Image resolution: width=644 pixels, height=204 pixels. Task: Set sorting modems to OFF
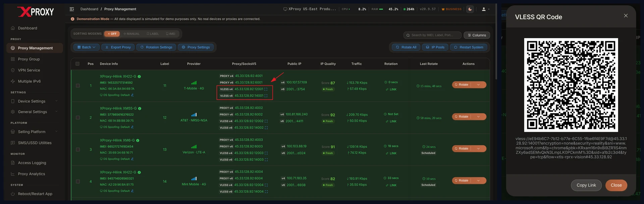coord(112,34)
